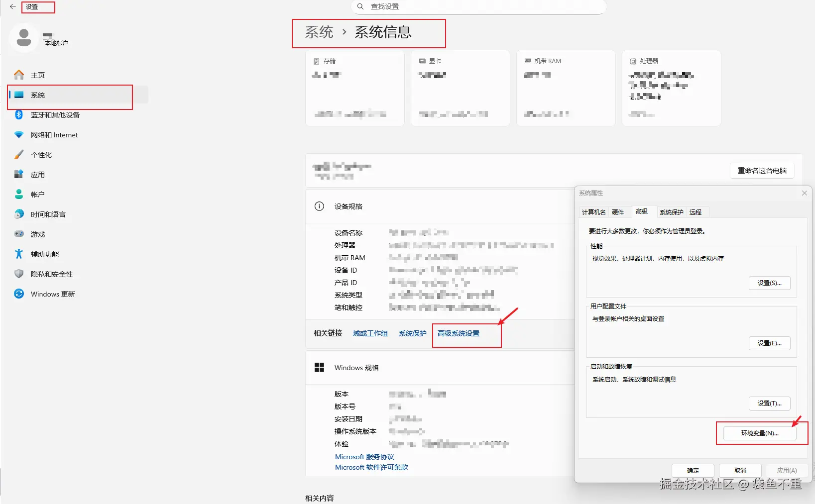
Task: Open 蓝牙和其他设备 via the Bluetooth icon
Action: [x=19, y=114]
